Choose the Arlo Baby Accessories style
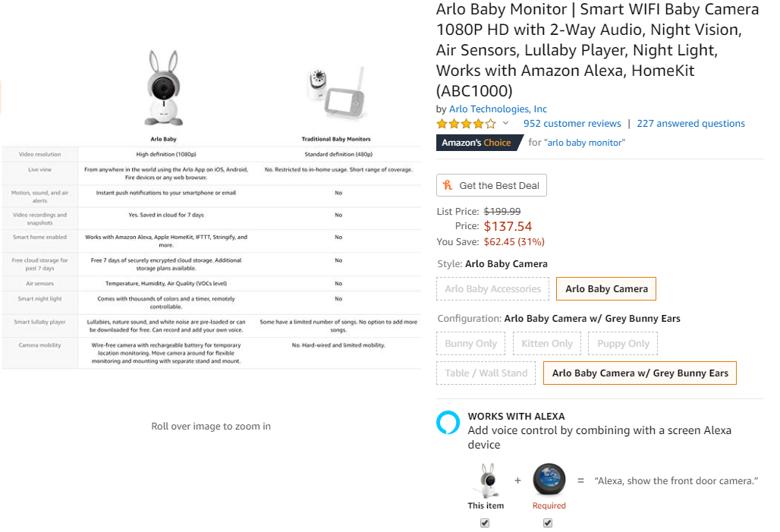 click(x=492, y=288)
